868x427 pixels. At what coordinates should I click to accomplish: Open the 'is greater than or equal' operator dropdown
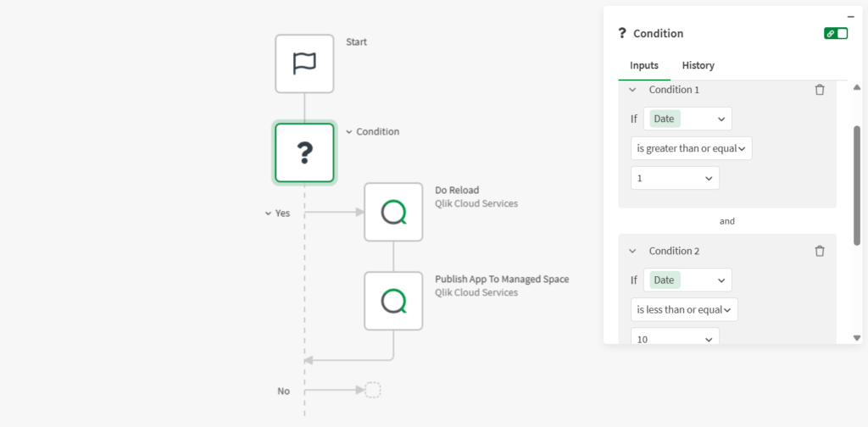click(x=691, y=149)
